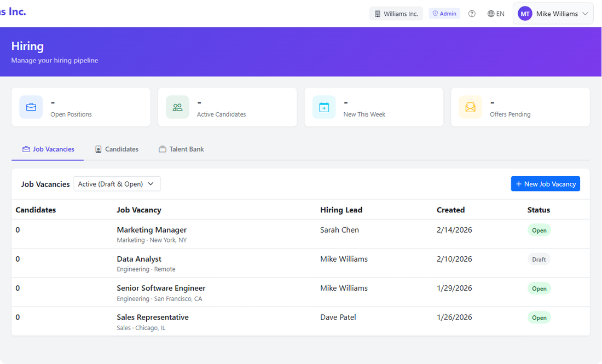Open the EN language selector
Image resolution: width=602 pixels, height=364 pixels.
click(x=496, y=13)
